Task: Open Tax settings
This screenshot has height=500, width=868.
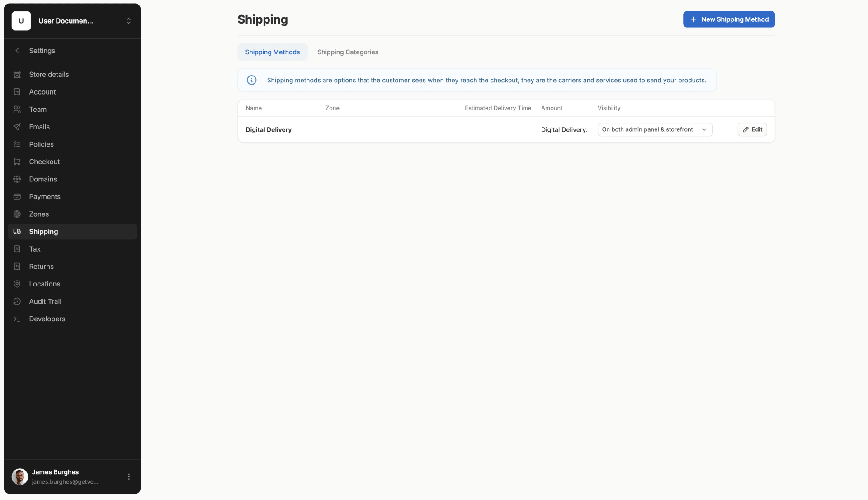Action: click(72, 249)
